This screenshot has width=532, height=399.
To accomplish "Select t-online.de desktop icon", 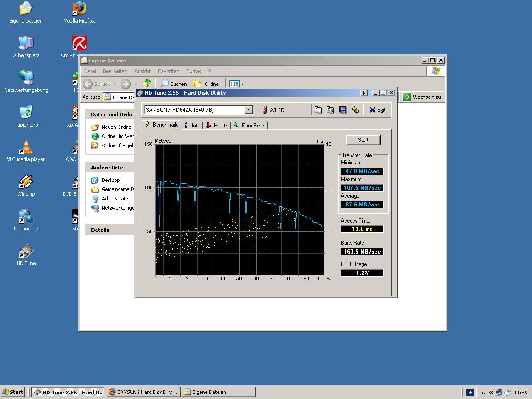I will (x=26, y=220).
